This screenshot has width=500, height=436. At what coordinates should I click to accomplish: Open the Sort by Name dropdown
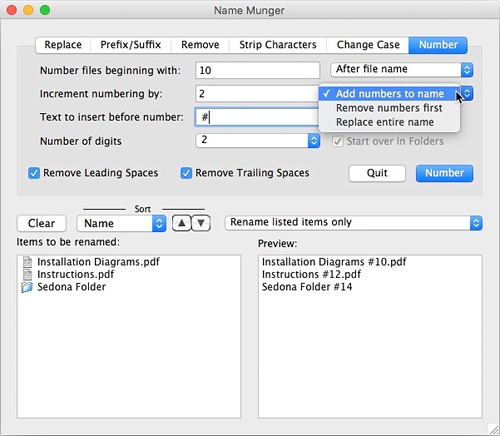(121, 223)
